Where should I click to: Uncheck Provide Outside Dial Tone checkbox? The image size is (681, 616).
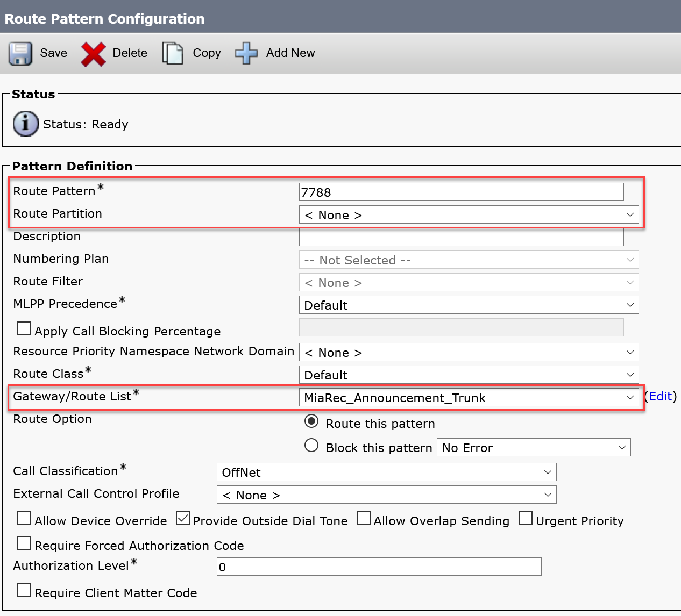point(183,518)
